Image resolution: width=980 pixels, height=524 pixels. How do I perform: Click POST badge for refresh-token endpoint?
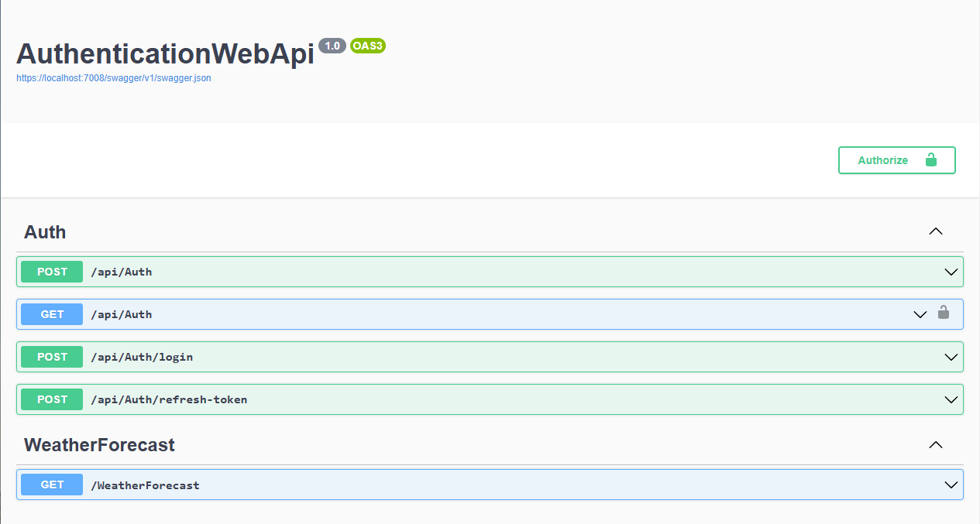[52, 399]
